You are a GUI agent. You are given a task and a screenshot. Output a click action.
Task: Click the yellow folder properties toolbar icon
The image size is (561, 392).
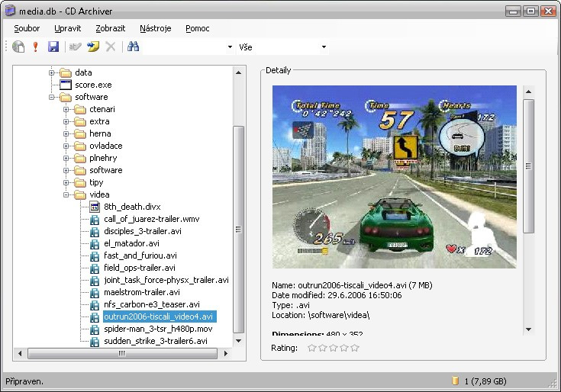(x=93, y=47)
